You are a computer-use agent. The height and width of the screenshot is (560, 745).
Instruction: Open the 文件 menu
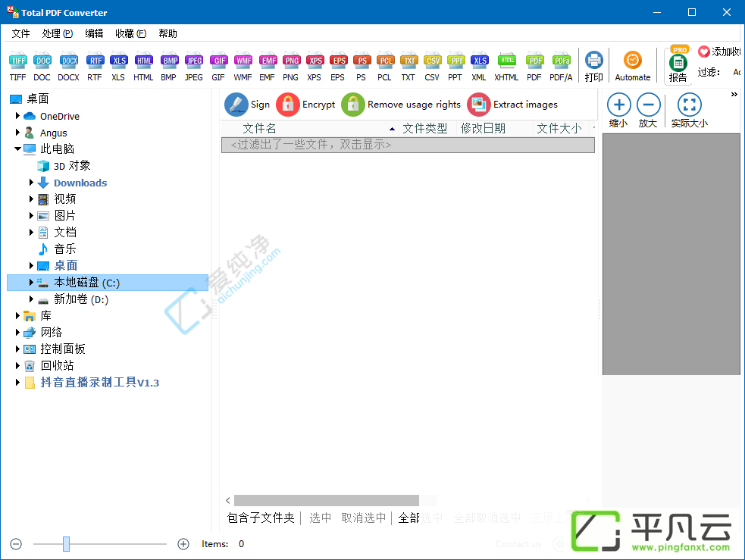click(x=21, y=33)
